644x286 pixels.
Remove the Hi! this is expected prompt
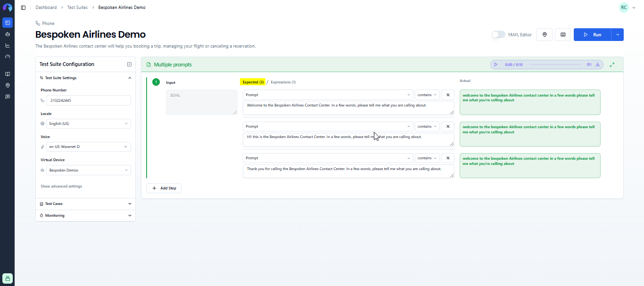click(x=448, y=126)
